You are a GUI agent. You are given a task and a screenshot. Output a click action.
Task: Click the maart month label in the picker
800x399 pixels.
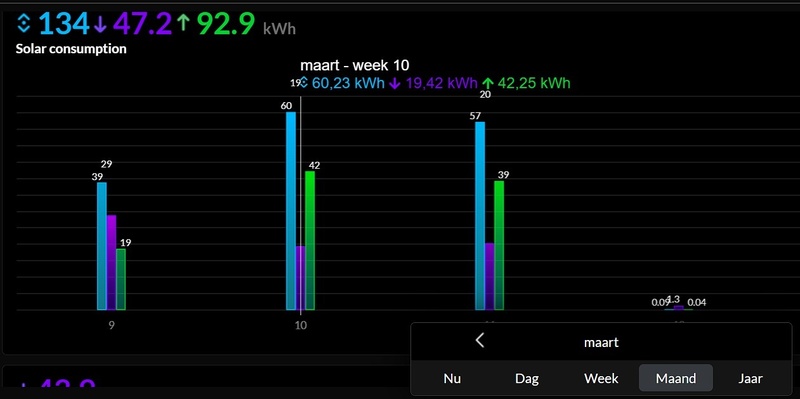tap(601, 342)
